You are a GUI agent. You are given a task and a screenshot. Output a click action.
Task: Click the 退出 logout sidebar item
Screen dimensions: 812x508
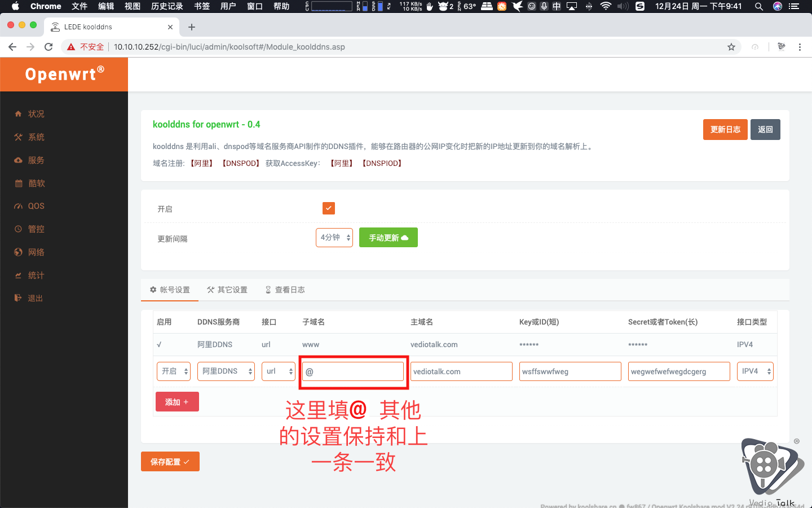coord(35,298)
